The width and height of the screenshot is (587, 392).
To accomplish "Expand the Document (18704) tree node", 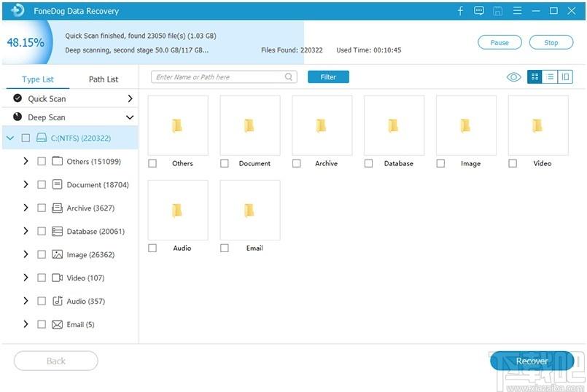I will coord(26,184).
